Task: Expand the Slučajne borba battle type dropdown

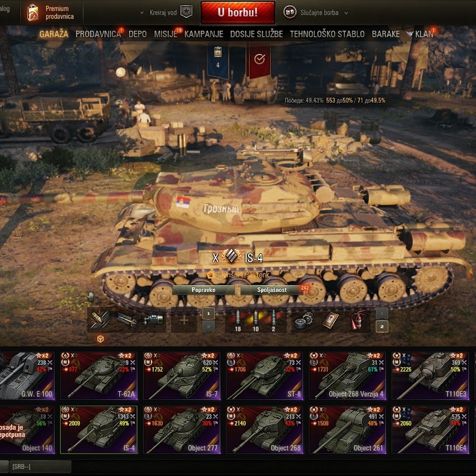Action: point(346,13)
